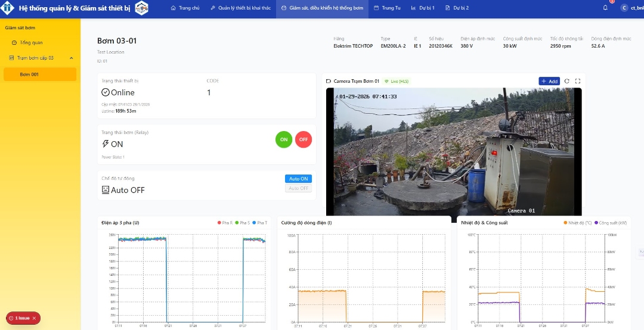
Task: Close the 1 Issue badge
Action: 34,318
